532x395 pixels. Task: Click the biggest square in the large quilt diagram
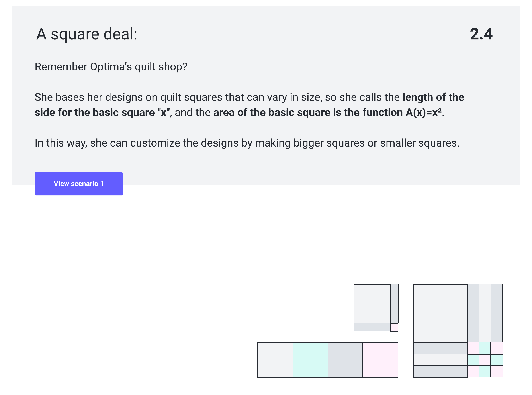(x=440, y=313)
